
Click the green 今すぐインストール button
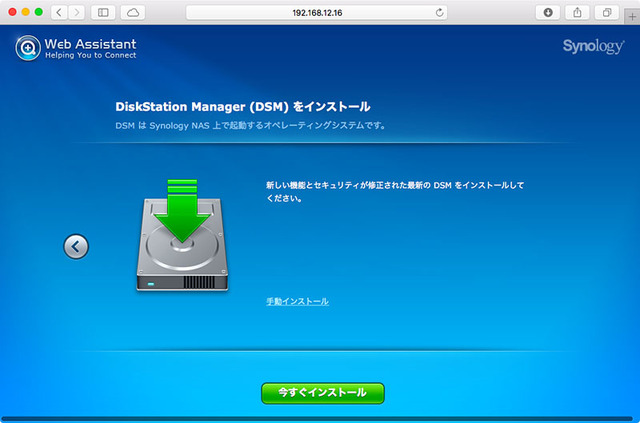click(322, 393)
